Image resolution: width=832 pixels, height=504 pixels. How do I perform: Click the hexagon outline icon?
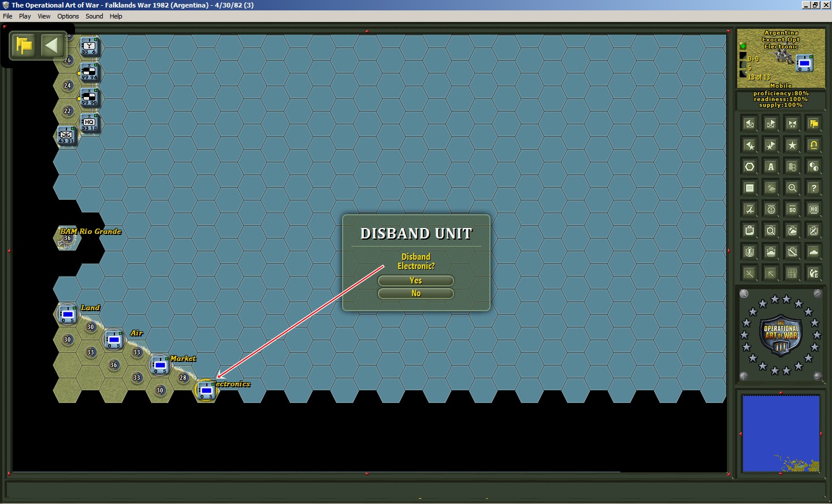[749, 166]
